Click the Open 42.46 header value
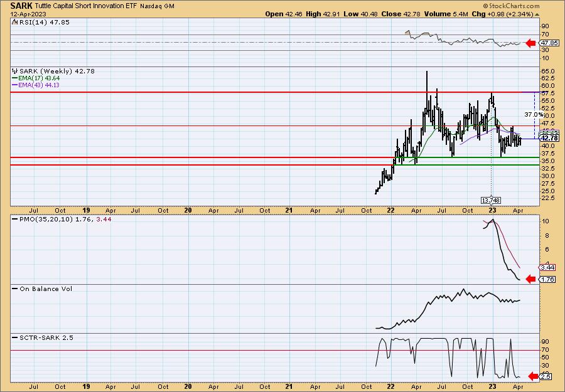This screenshot has width=565, height=392. pyautogui.click(x=284, y=14)
